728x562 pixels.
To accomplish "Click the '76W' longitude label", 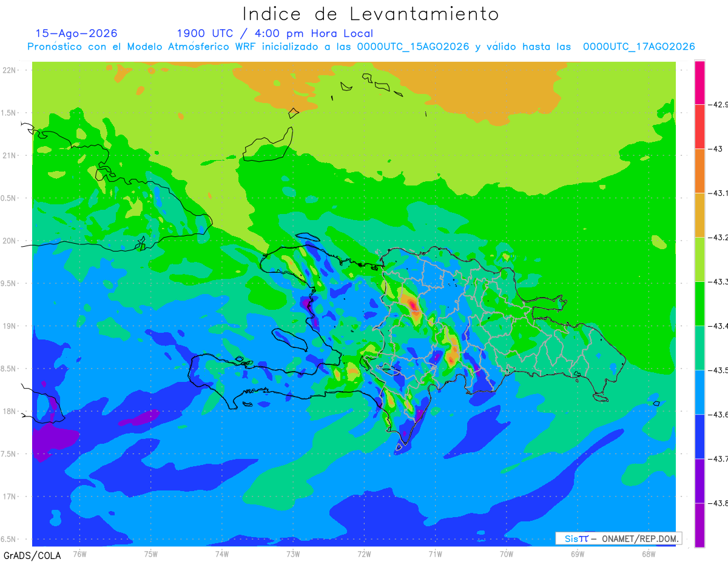I will coord(79,553).
